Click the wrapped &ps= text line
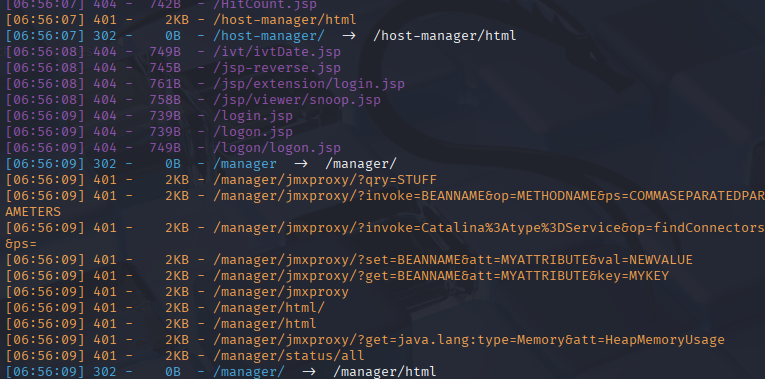 pyautogui.click(x=21, y=244)
